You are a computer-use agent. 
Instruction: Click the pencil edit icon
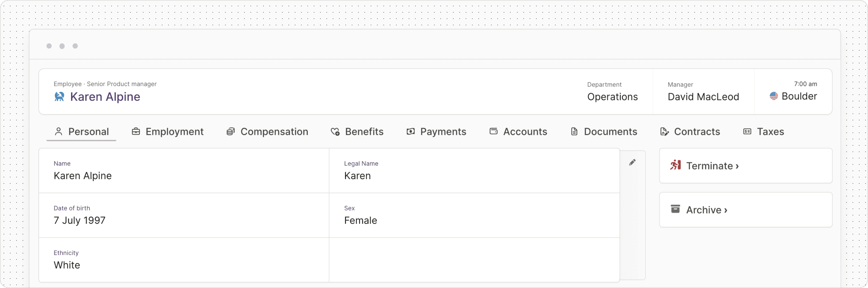[632, 162]
